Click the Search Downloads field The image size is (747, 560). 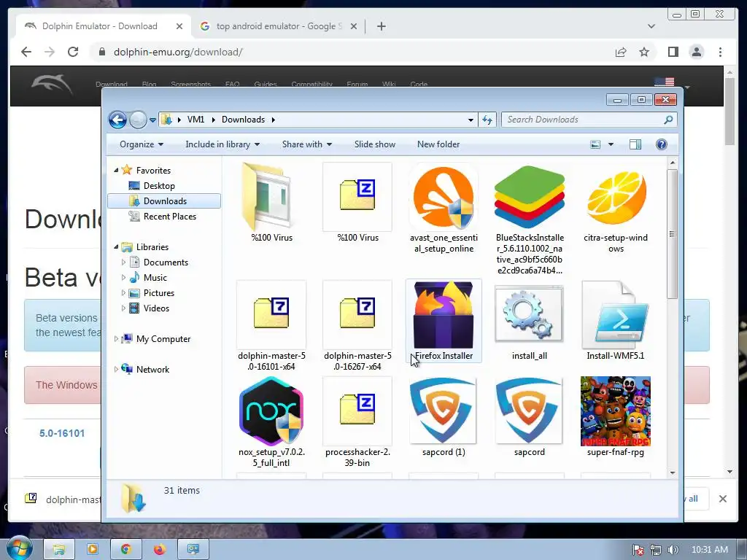tap(589, 120)
